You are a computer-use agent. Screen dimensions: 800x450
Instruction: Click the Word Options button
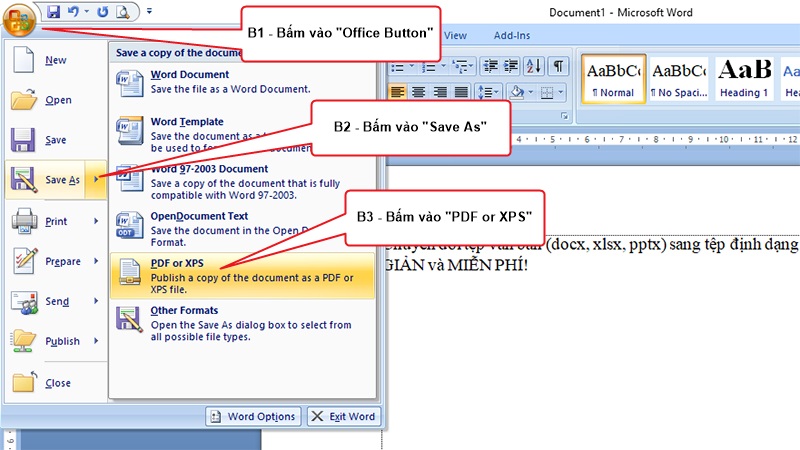(x=254, y=416)
